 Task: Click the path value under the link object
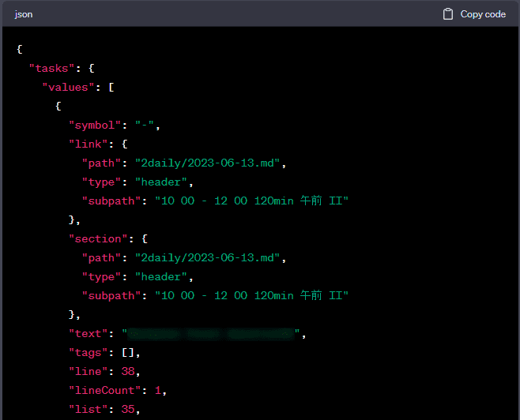point(209,163)
